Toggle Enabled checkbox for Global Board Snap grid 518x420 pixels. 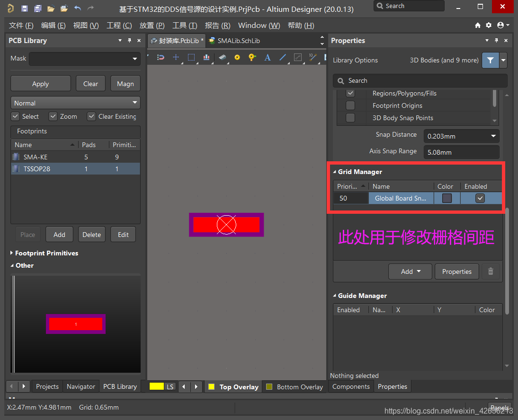[x=480, y=198]
